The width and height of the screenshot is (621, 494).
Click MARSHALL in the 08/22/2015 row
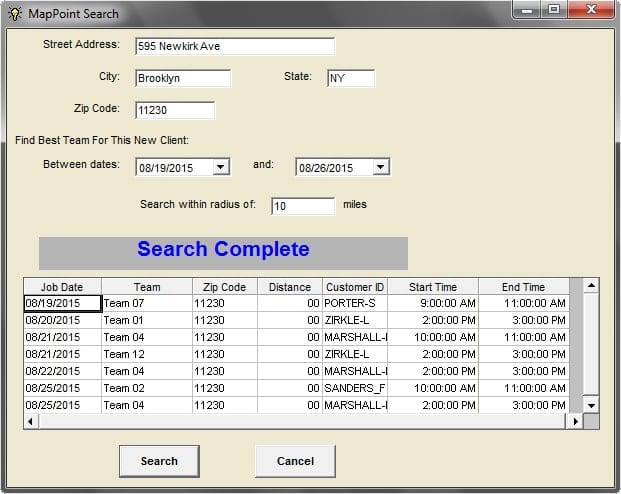click(x=355, y=371)
